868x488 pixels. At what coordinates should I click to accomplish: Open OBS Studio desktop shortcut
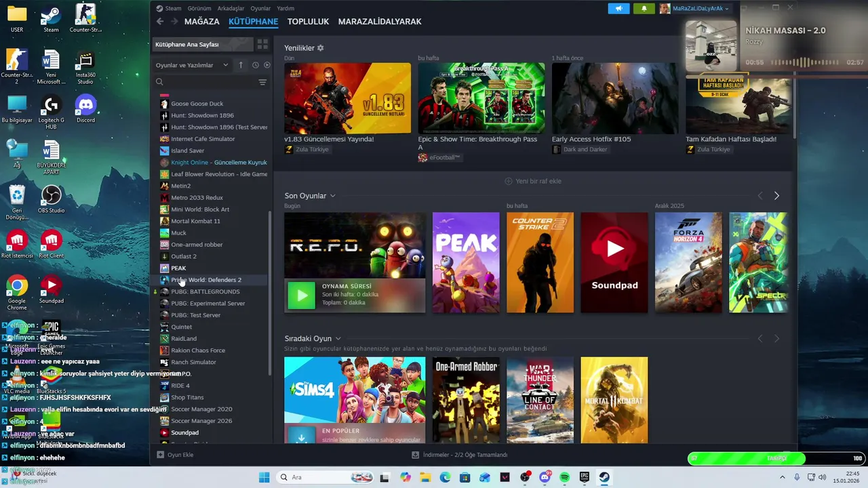(52, 200)
